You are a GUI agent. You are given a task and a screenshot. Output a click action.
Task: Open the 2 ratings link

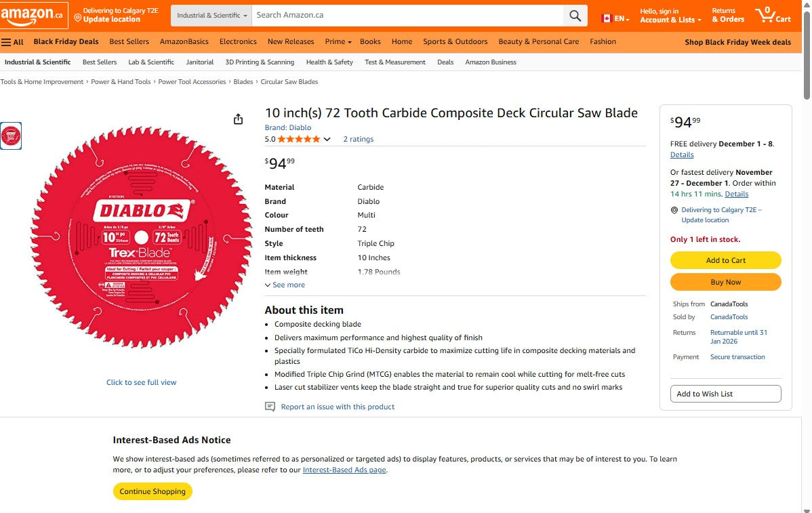point(358,139)
